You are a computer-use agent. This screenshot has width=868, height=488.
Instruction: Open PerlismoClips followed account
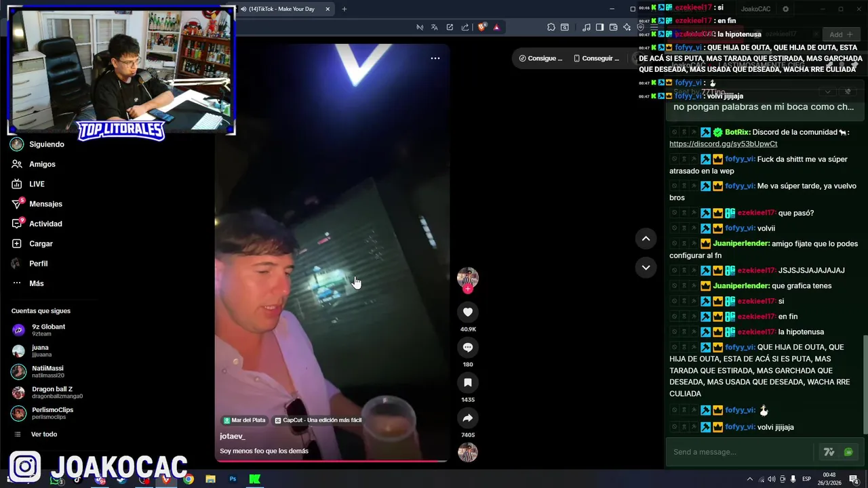tap(52, 413)
